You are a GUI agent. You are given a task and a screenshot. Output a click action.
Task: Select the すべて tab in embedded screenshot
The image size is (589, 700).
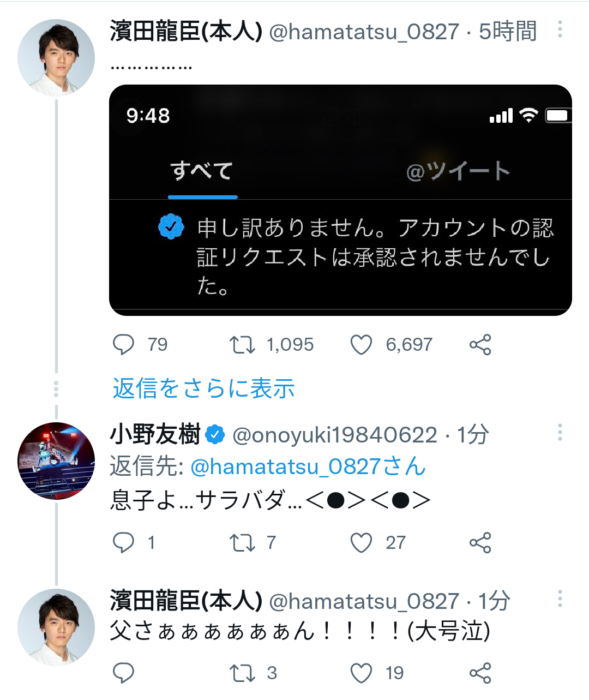[202, 171]
